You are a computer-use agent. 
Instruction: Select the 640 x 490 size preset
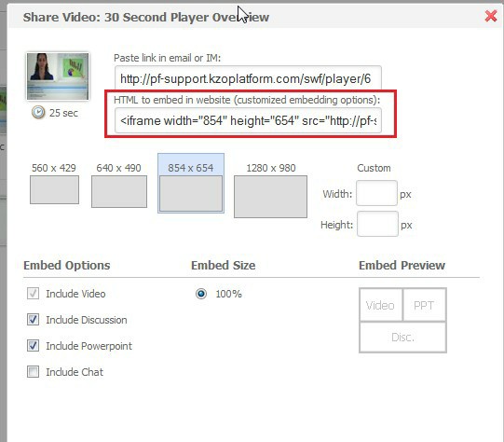119,191
